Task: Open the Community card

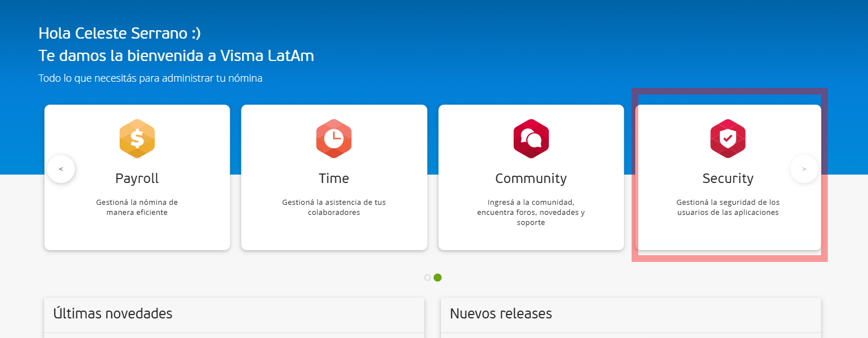Action: pos(531,176)
